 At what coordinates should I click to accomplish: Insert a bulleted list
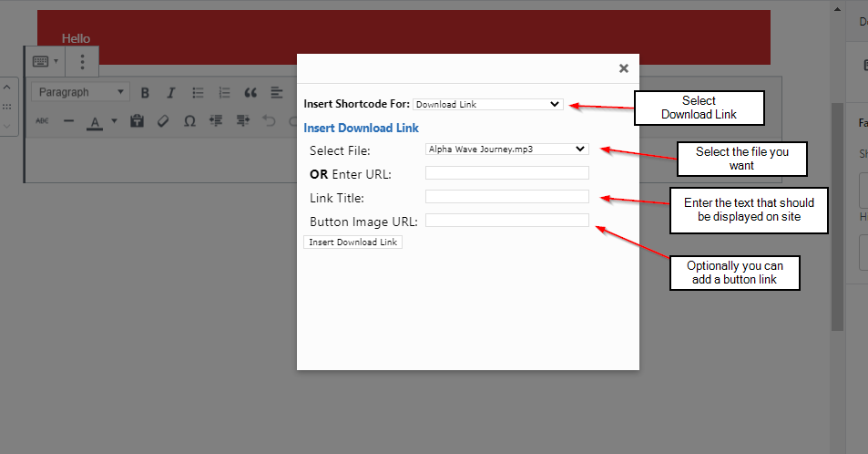coord(198,93)
